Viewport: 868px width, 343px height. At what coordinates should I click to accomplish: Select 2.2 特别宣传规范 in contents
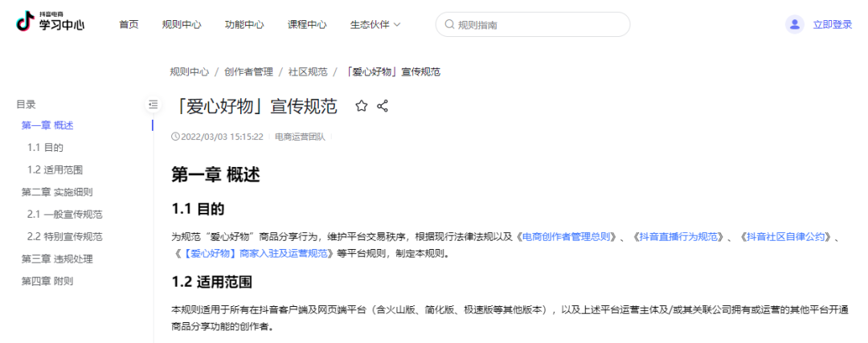pos(65,237)
